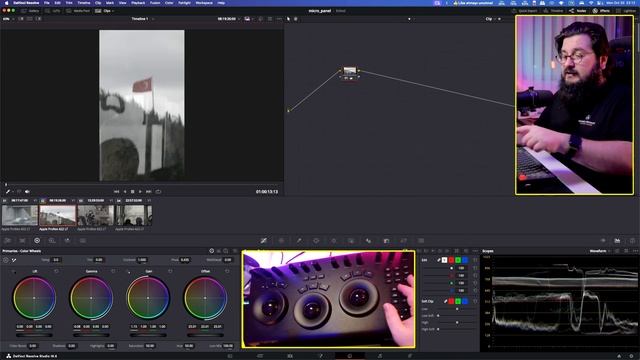Open the Blur palette

tap(369, 241)
